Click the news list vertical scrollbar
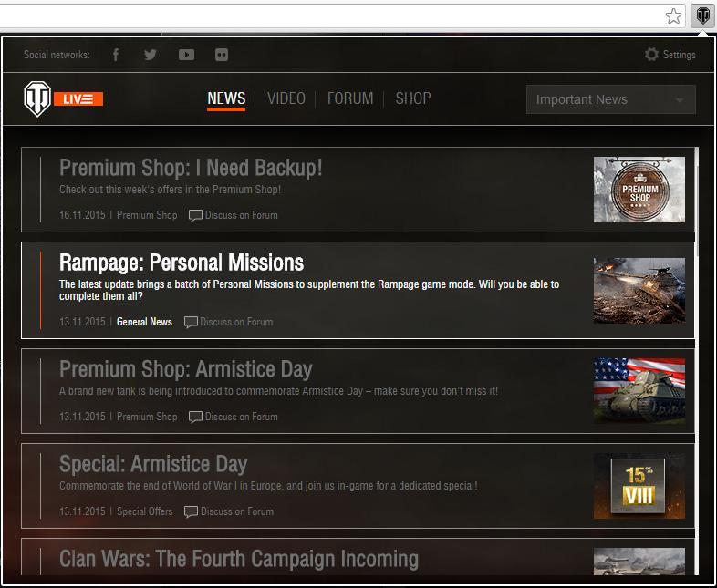 point(698,201)
